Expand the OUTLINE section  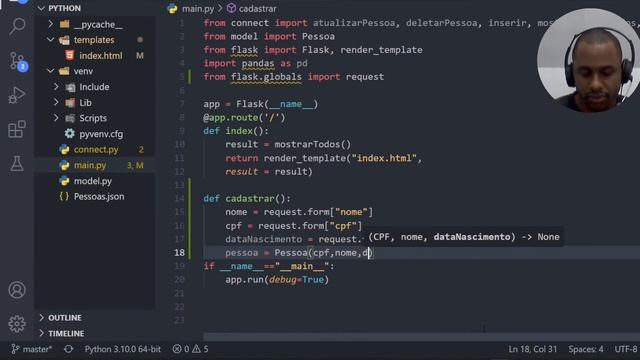coord(42,318)
